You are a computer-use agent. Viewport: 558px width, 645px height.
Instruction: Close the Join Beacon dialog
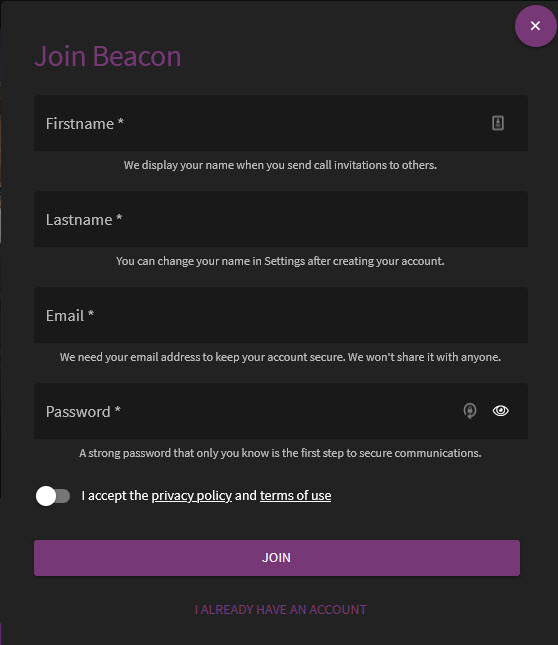535,26
